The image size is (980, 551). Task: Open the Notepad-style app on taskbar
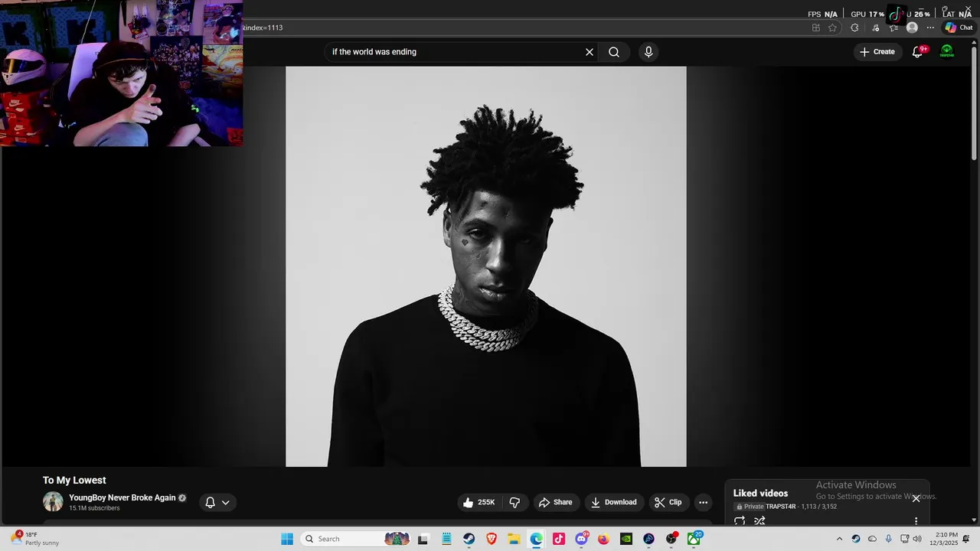[x=446, y=539]
